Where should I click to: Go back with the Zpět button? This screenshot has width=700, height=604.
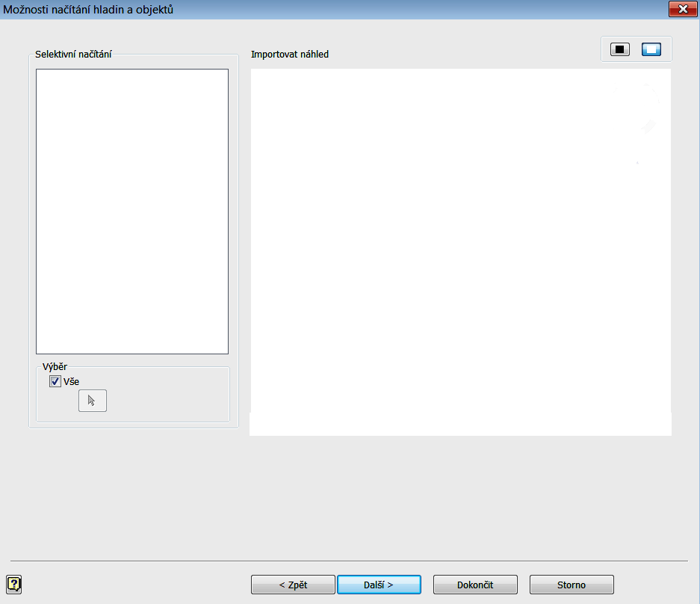point(293,585)
